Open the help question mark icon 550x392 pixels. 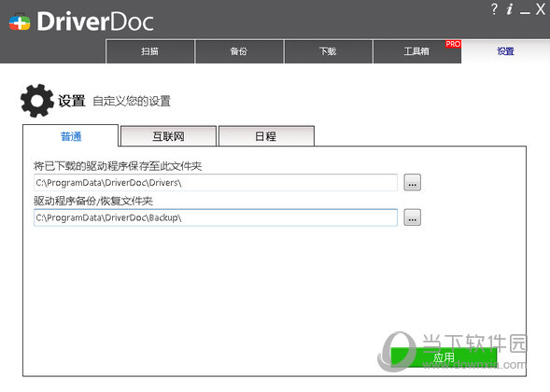(x=494, y=8)
